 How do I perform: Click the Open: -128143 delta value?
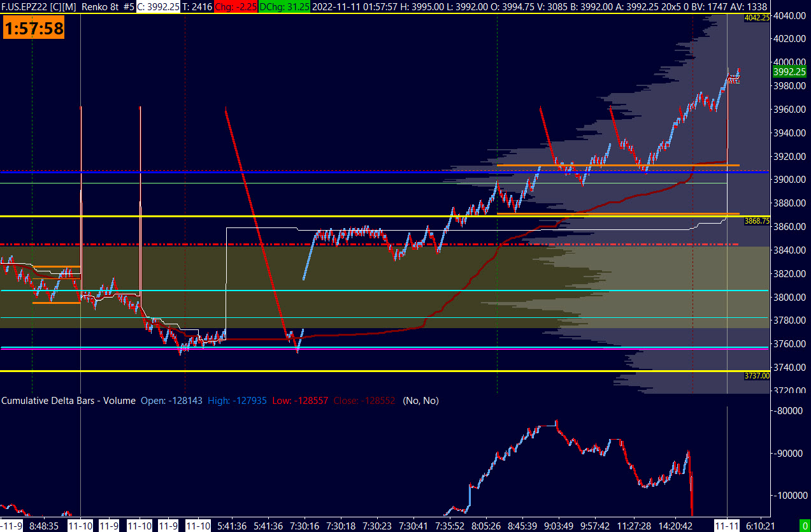[172, 401]
